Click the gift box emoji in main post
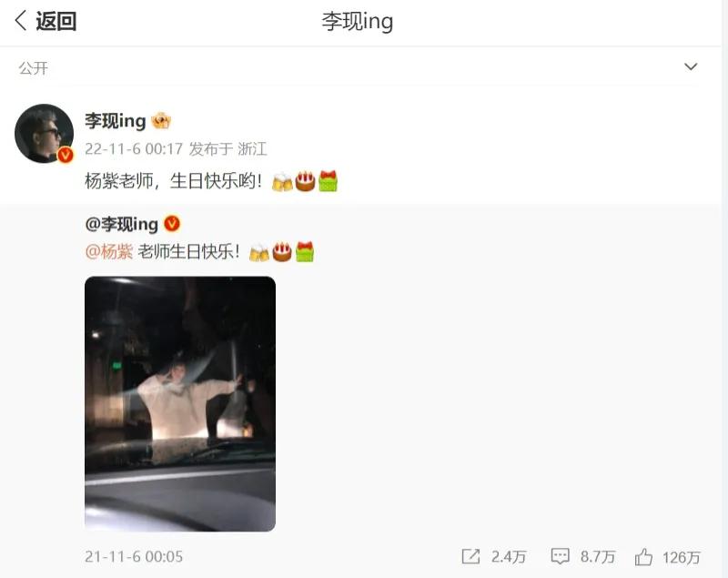This screenshot has height=578, width=728. tap(328, 180)
